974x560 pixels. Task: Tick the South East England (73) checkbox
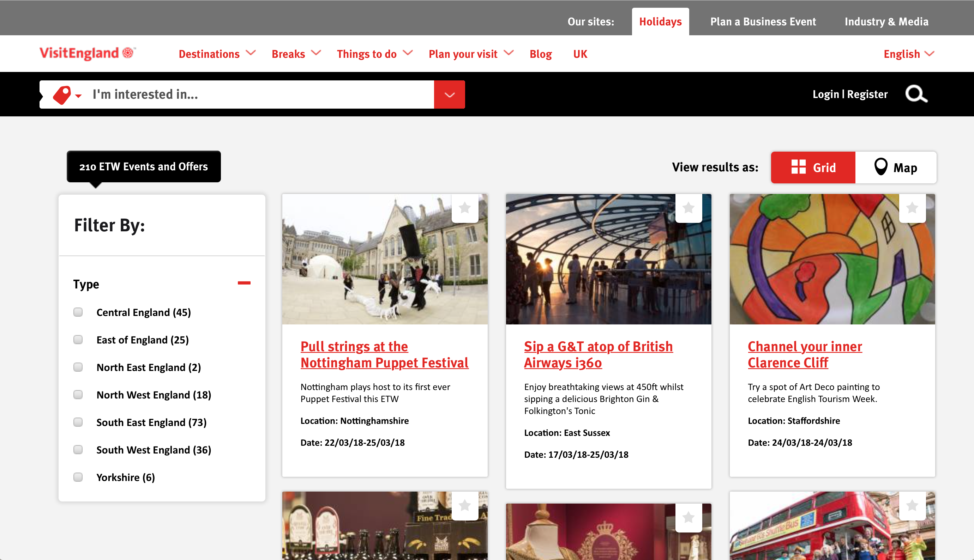(78, 422)
